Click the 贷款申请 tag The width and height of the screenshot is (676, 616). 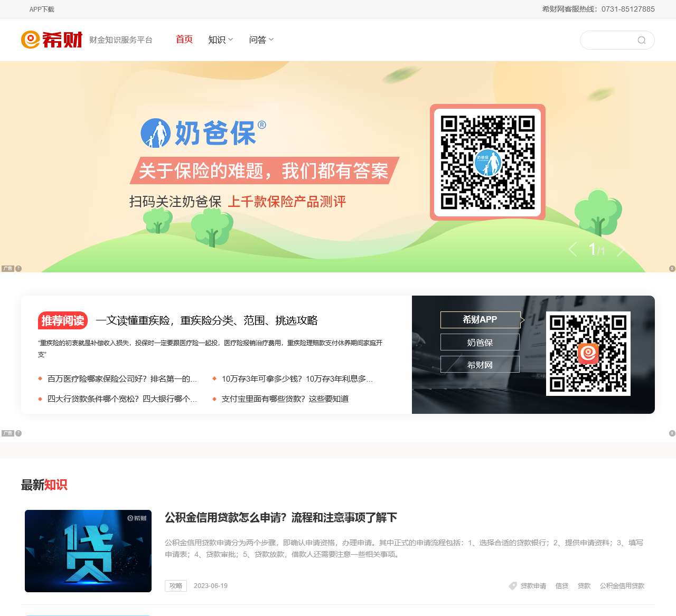coord(533,586)
